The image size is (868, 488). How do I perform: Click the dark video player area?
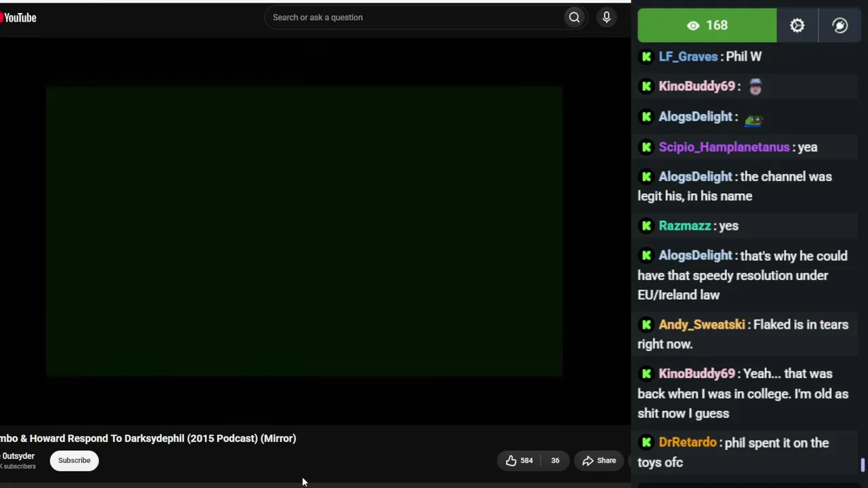pos(304,230)
